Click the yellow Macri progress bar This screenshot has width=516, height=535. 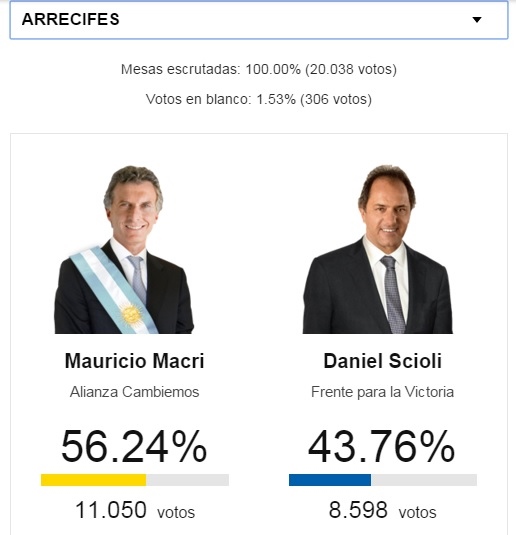(94, 480)
